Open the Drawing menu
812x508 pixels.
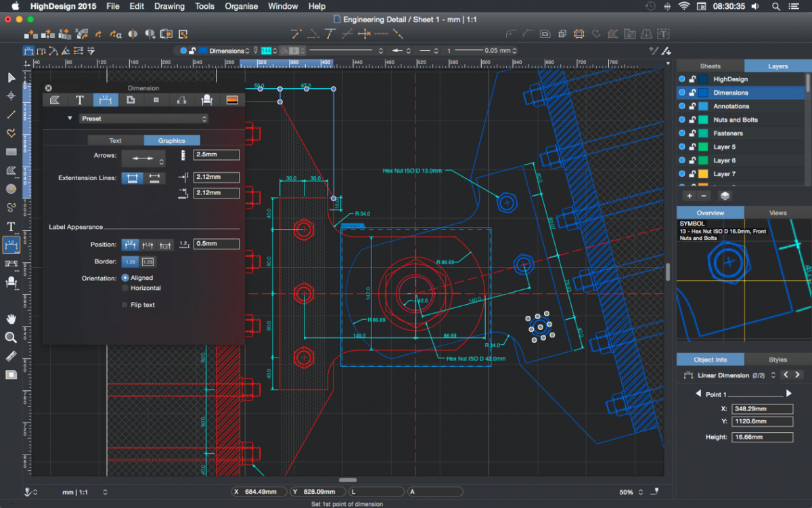[168, 6]
